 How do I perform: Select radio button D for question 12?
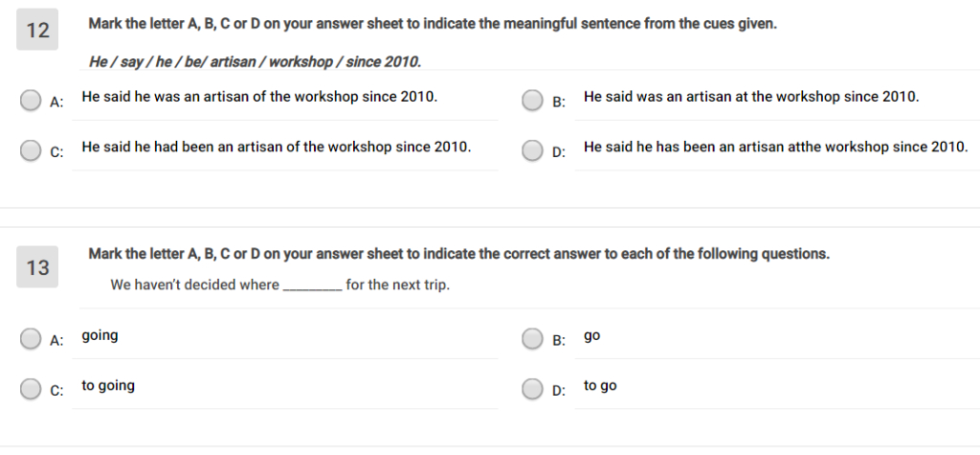click(532, 150)
